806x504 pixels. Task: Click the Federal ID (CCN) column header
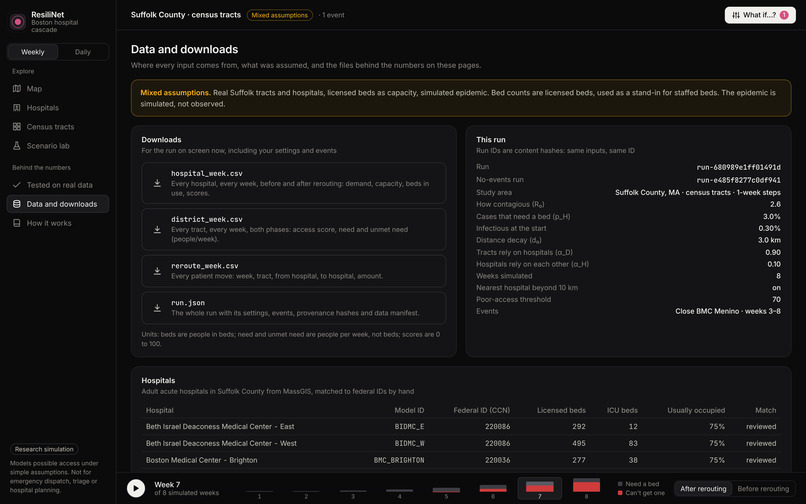(482, 410)
